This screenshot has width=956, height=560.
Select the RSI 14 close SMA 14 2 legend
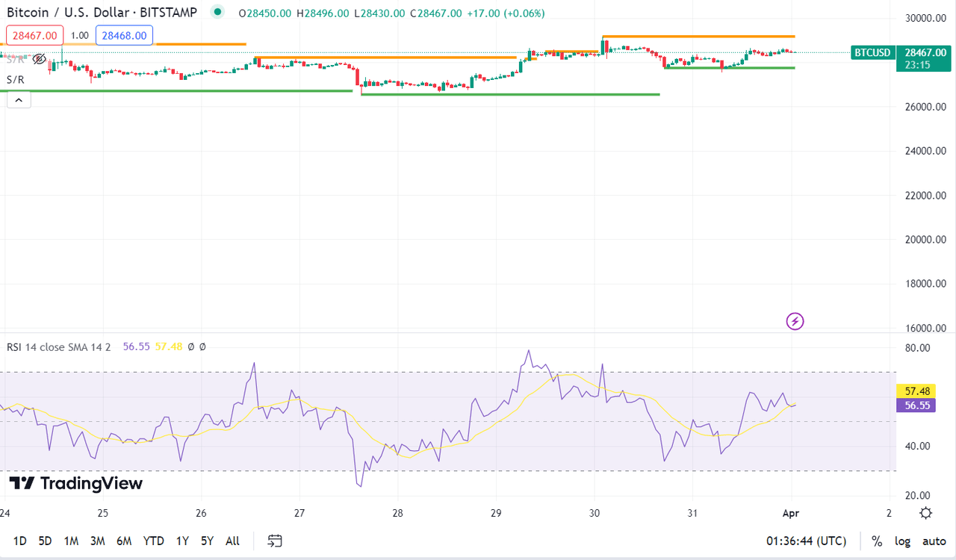59,346
